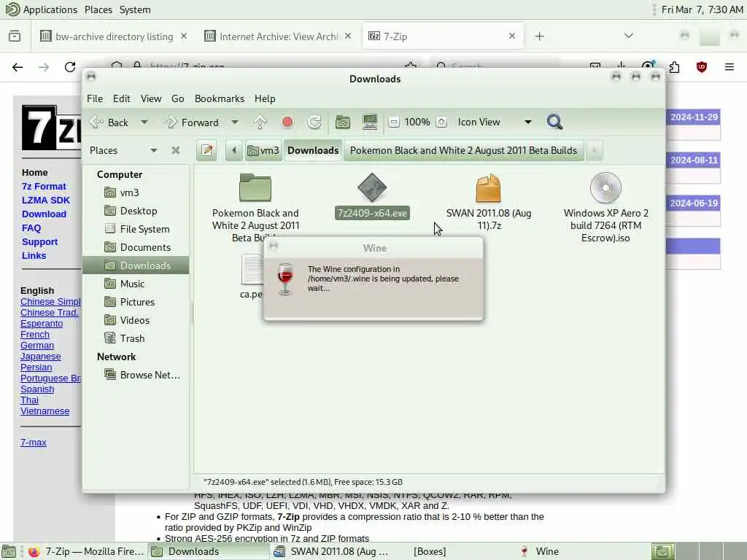The height and width of the screenshot is (560, 747).
Task: Select Desktop in the sidebar
Action: [x=136, y=211]
